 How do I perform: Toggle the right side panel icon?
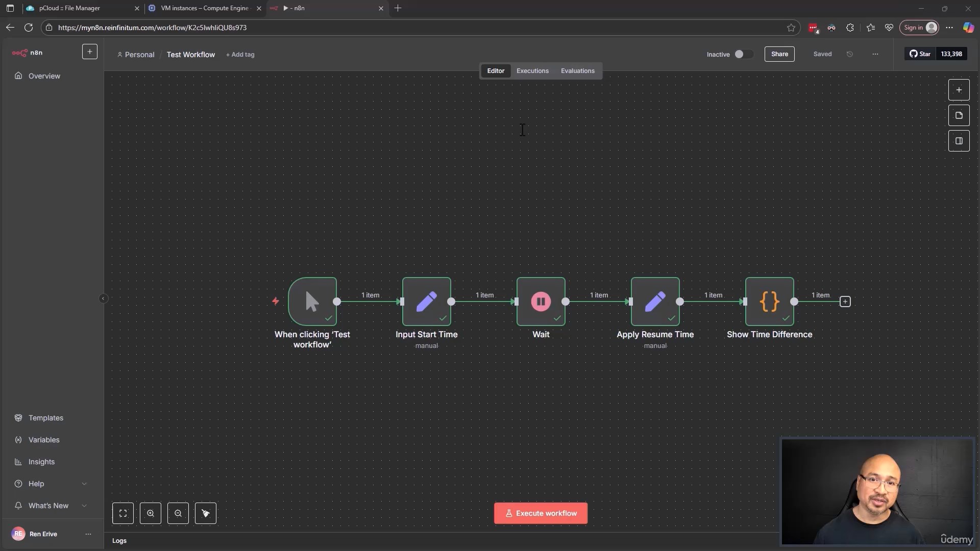tap(959, 141)
